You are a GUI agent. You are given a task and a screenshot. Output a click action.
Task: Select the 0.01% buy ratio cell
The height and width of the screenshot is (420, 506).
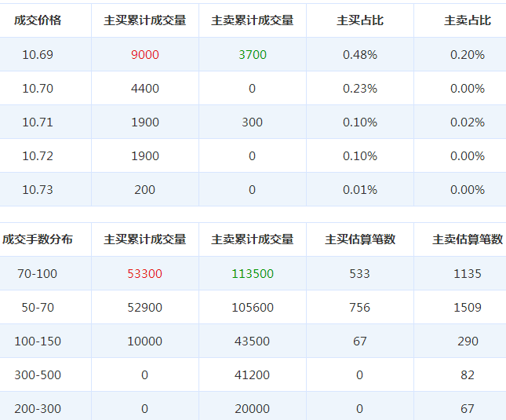click(x=360, y=190)
